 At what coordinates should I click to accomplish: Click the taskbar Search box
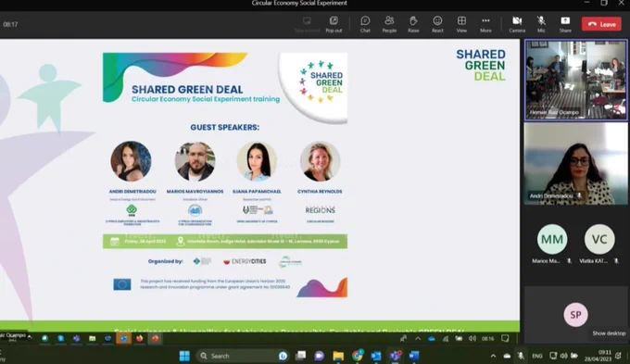[x=243, y=356]
